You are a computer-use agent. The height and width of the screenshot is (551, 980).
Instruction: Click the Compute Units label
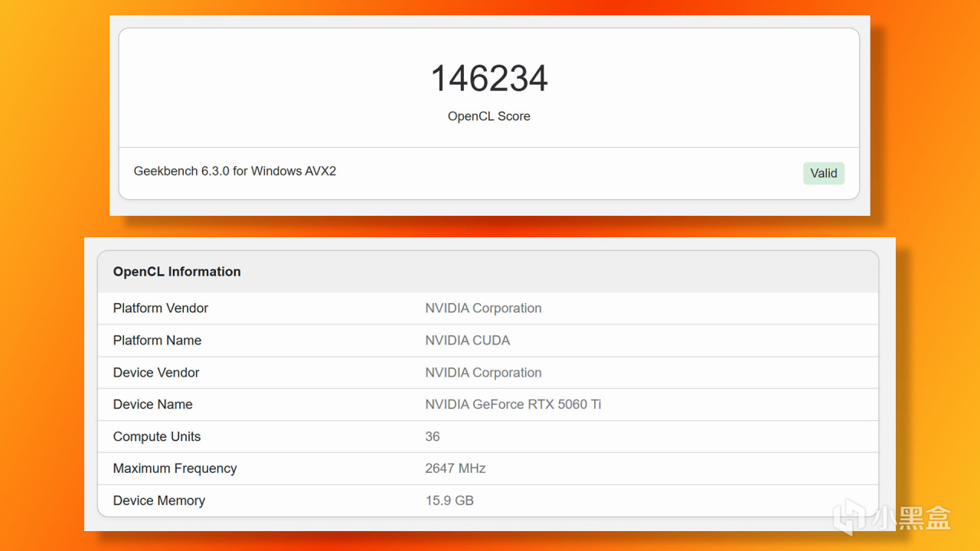[157, 437]
